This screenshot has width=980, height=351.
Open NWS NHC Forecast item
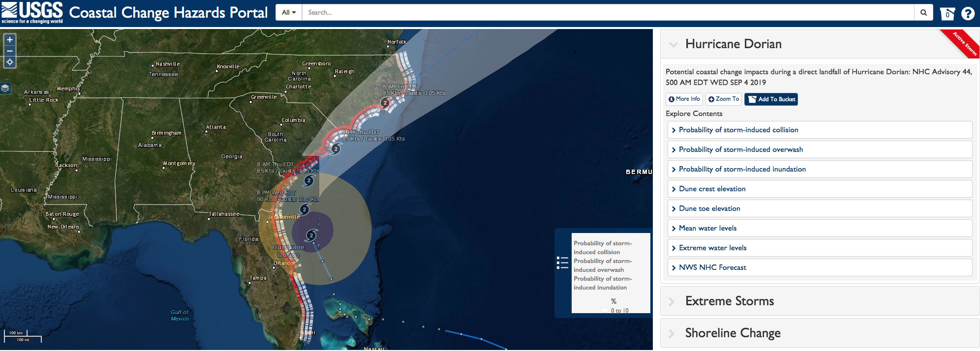[x=712, y=267]
